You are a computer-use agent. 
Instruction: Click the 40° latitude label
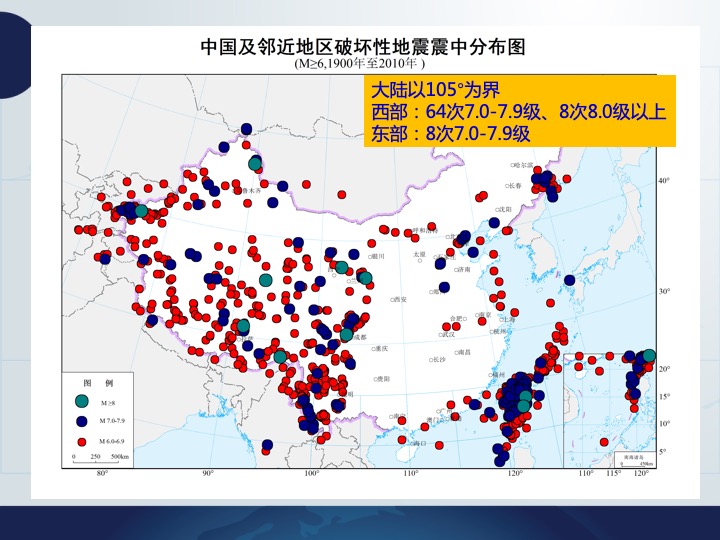coord(664,180)
